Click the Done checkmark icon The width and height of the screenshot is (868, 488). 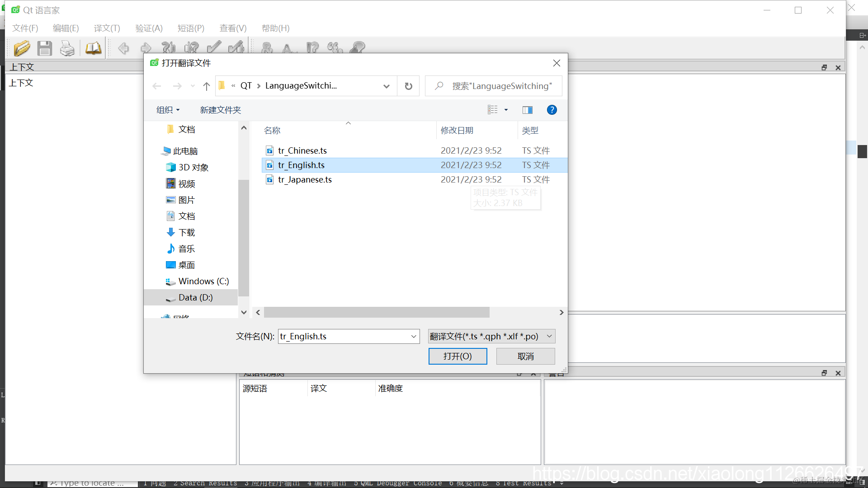214,47
